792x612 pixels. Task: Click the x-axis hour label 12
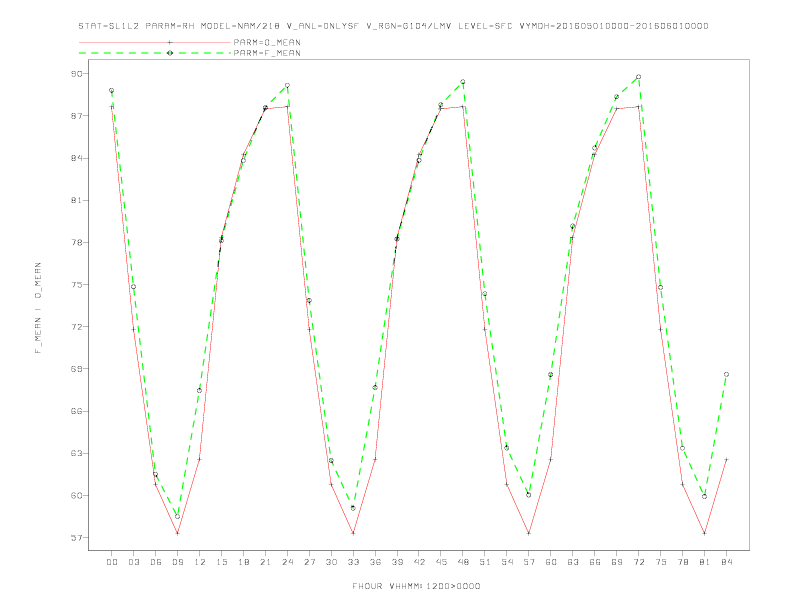click(200, 562)
